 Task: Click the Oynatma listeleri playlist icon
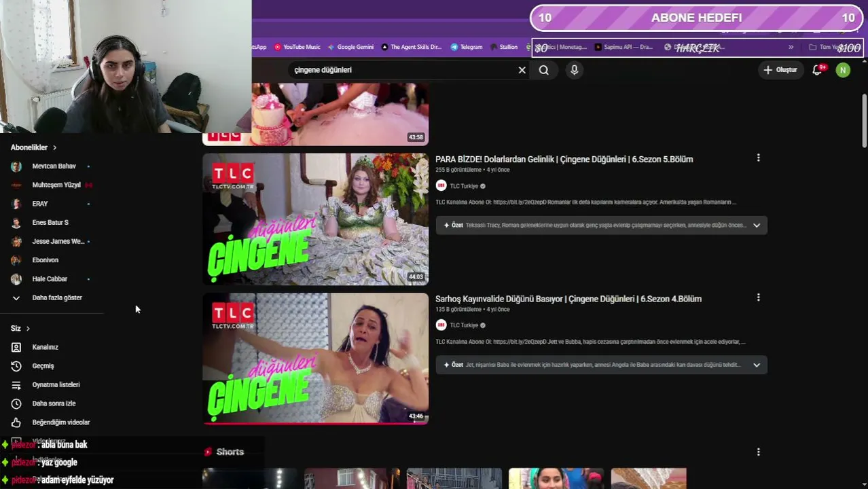click(x=16, y=384)
